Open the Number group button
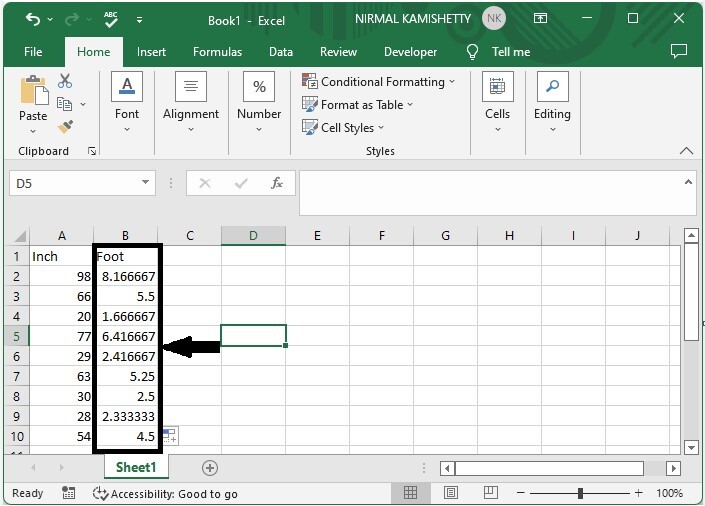The image size is (705, 506). (259, 102)
